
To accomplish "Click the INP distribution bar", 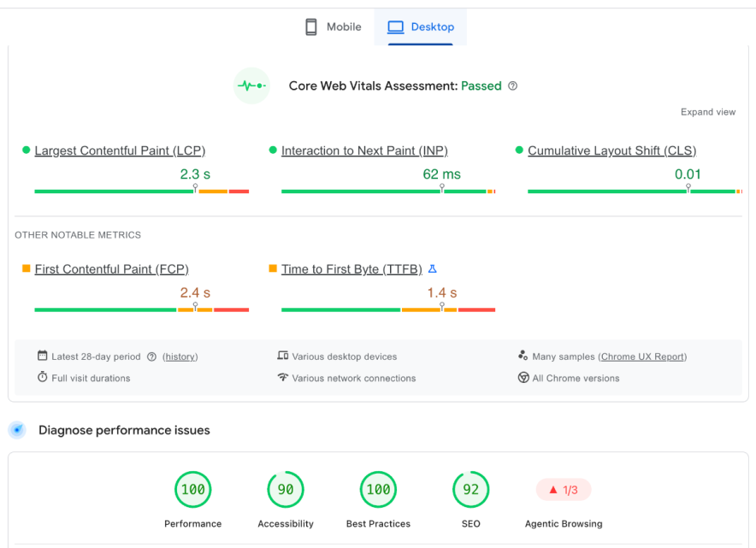I will 388,192.
